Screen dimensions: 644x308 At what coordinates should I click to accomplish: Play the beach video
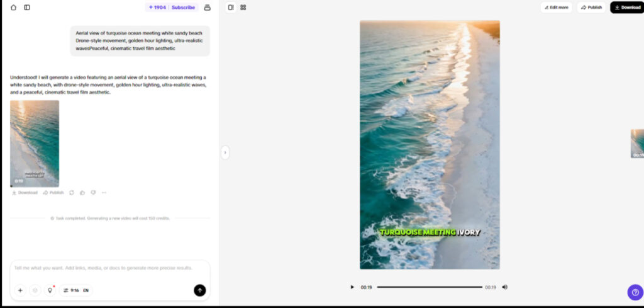(352, 287)
